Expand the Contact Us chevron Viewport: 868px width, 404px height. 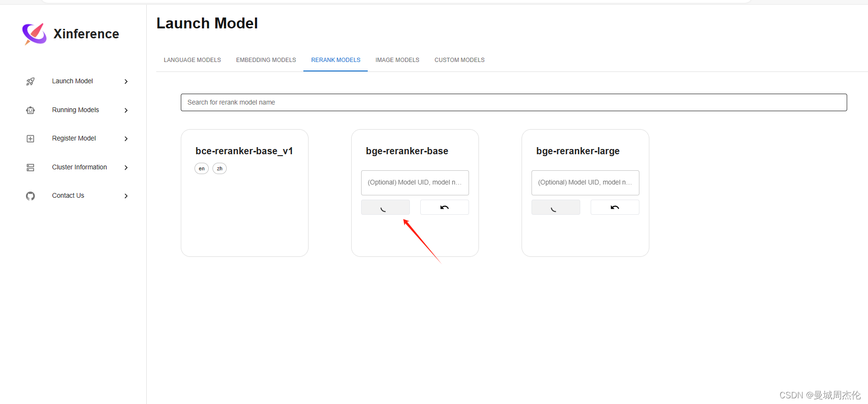(126, 196)
